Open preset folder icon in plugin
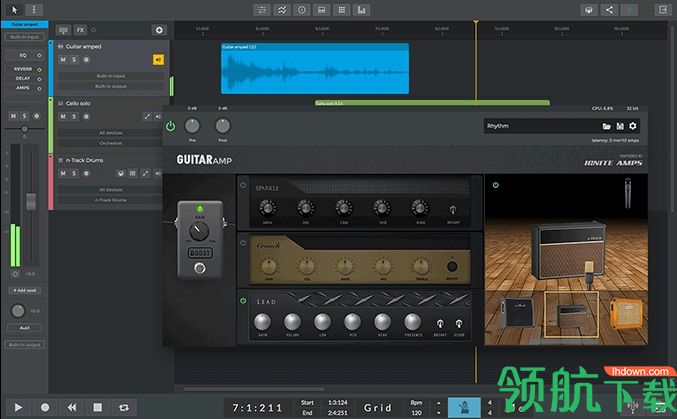This screenshot has height=419, width=677. pos(607,126)
